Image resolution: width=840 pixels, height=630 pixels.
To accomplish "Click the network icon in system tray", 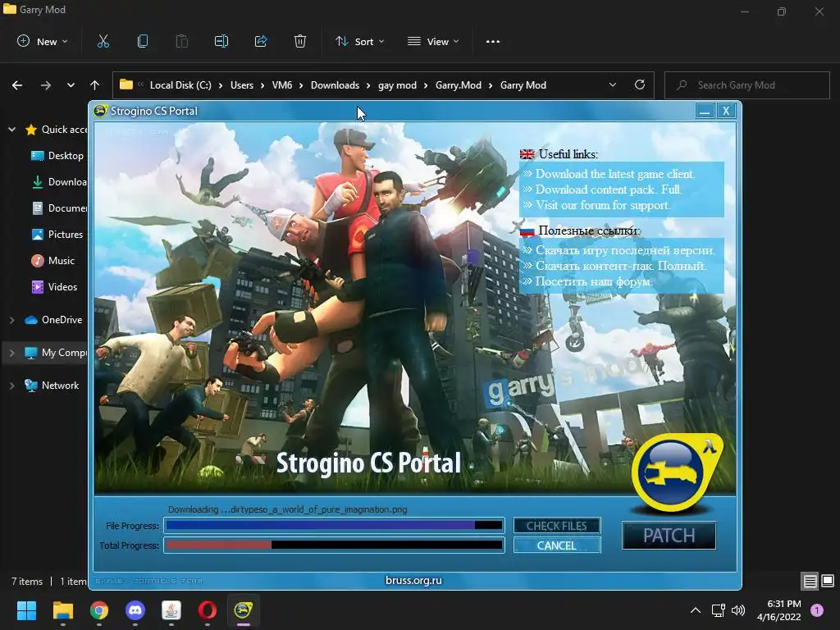I will click(x=718, y=610).
